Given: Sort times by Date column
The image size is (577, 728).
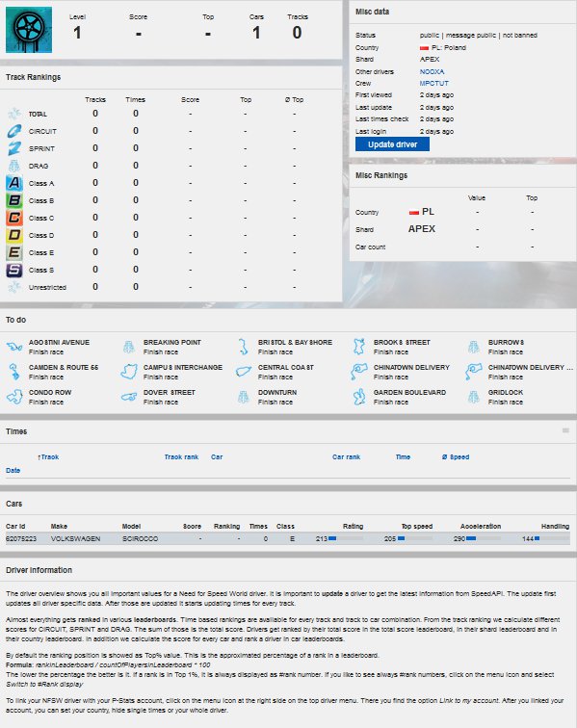Looking at the screenshot, I should 13,470.
